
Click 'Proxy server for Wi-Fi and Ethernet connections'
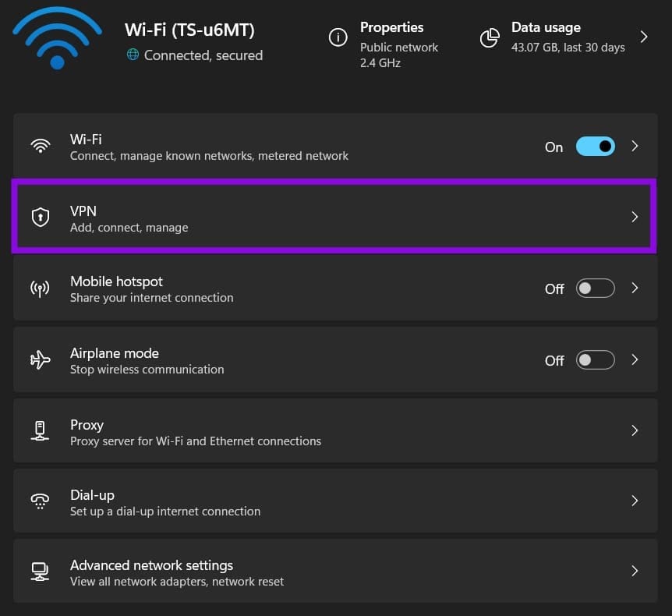click(196, 441)
